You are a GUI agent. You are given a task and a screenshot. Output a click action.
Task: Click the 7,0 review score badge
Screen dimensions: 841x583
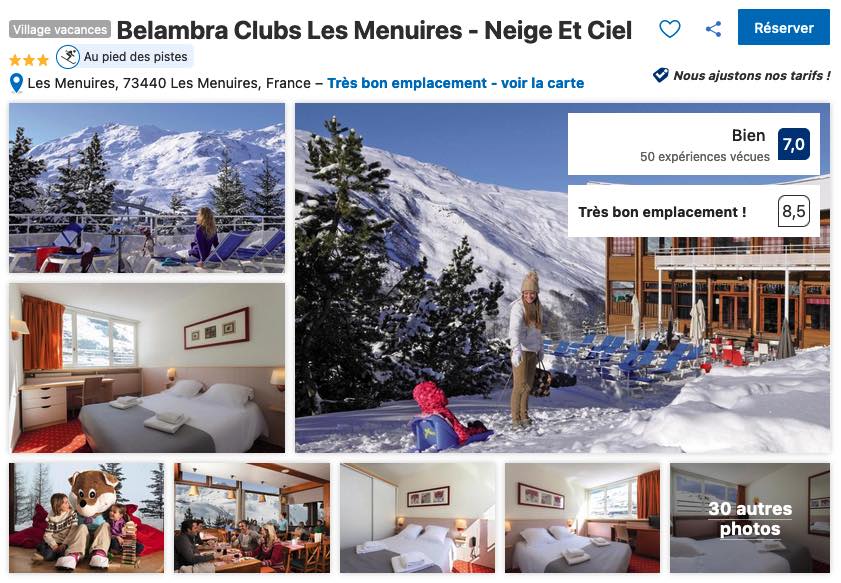(x=793, y=144)
